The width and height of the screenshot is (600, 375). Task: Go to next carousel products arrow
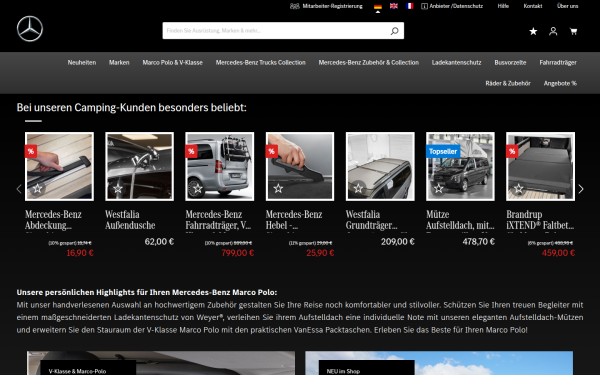[581, 189]
